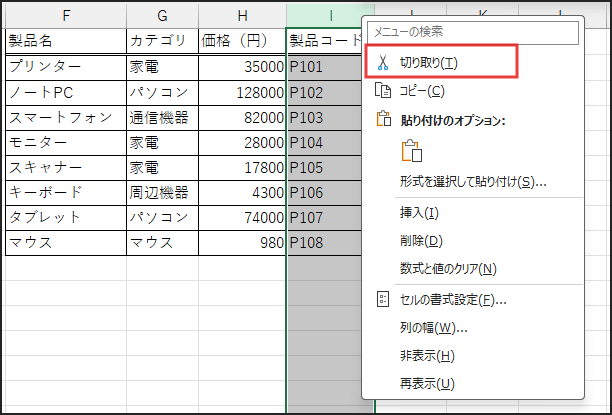Click 家電 category in モニター row
Screen dimensions: 612x415
coord(162,143)
